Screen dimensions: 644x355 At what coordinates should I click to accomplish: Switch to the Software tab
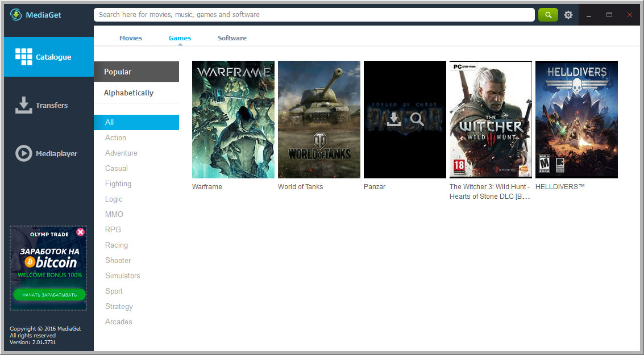click(232, 38)
